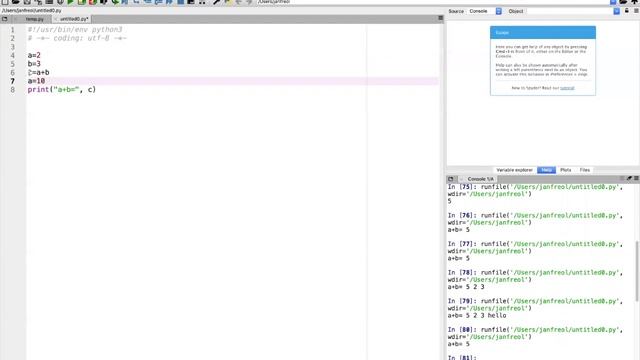640x360 pixels.
Task: Click the In [80] console prompt
Action: (462, 330)
